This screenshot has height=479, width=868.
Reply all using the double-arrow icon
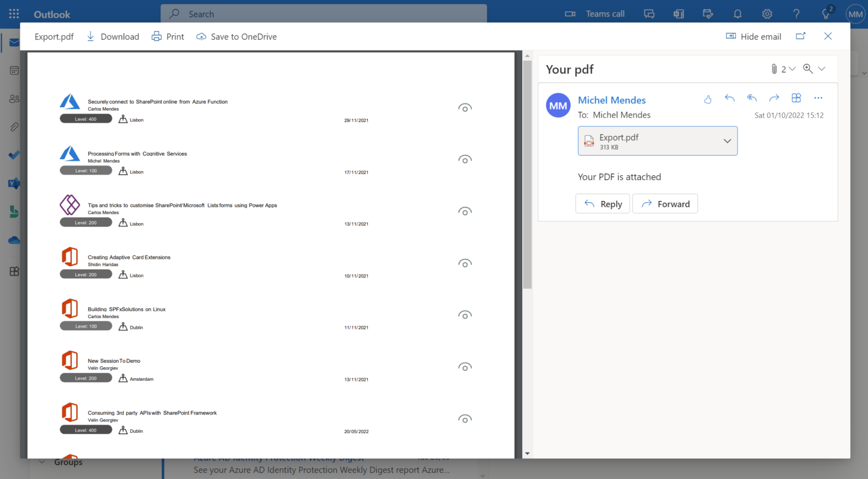point(752,97)
